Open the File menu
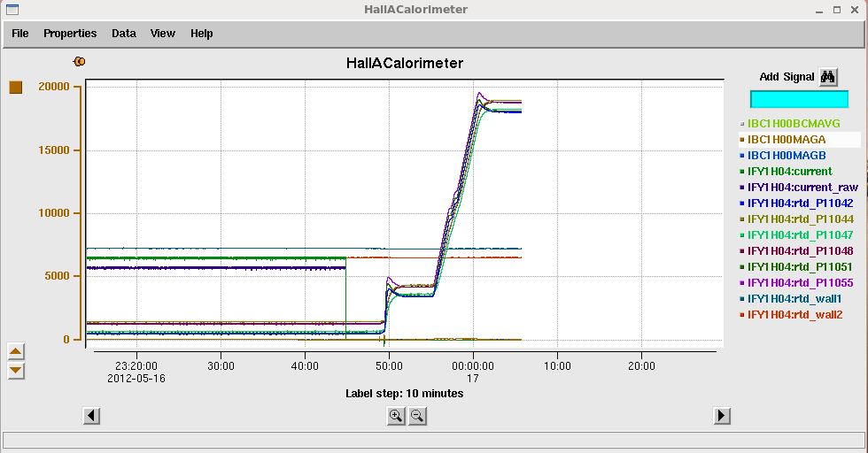Image resolution: width=868 pixels, height=453 pixels. 19,34
